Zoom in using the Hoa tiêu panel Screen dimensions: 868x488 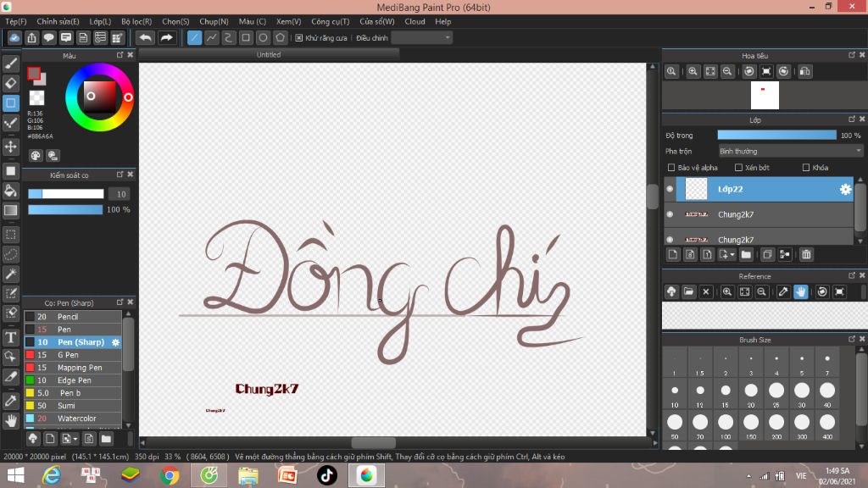(x=693, y=71)
